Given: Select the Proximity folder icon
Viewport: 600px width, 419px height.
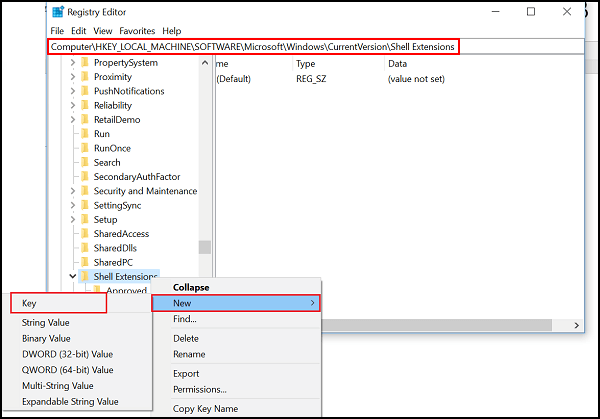Looking at the screenshot, I should [x=85, y=77].
